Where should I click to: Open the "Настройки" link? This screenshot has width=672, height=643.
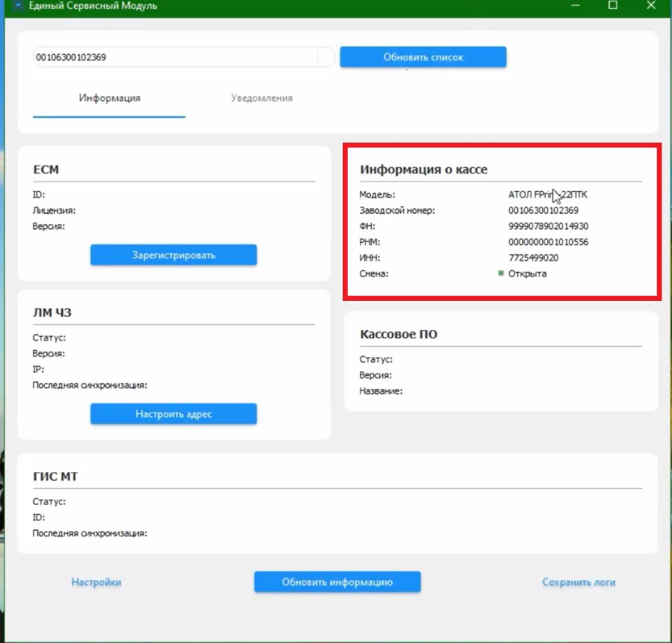tap(96, 582)
